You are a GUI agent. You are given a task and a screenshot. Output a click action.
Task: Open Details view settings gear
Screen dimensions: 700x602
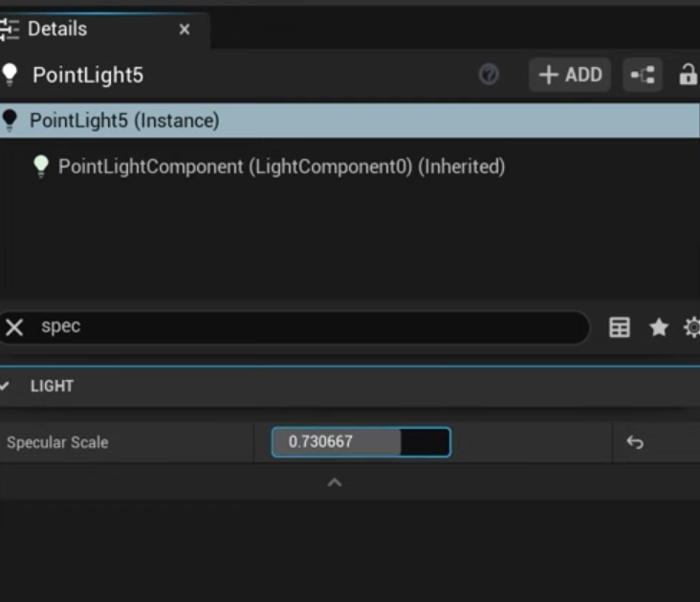pos(692,327)
